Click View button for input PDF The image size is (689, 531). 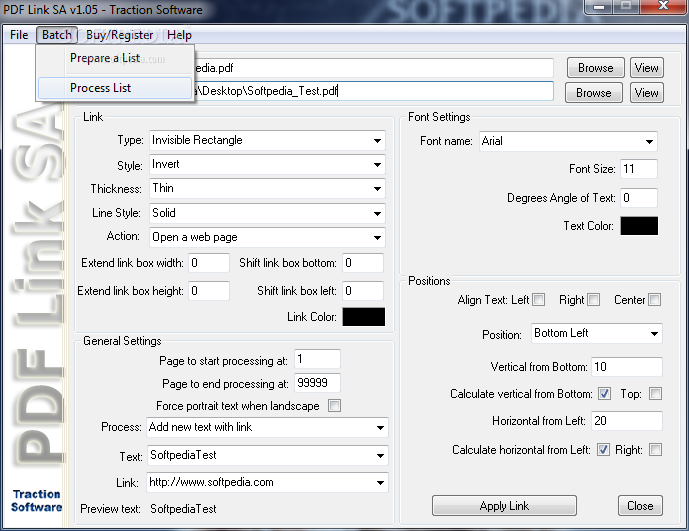click(646, 68)
